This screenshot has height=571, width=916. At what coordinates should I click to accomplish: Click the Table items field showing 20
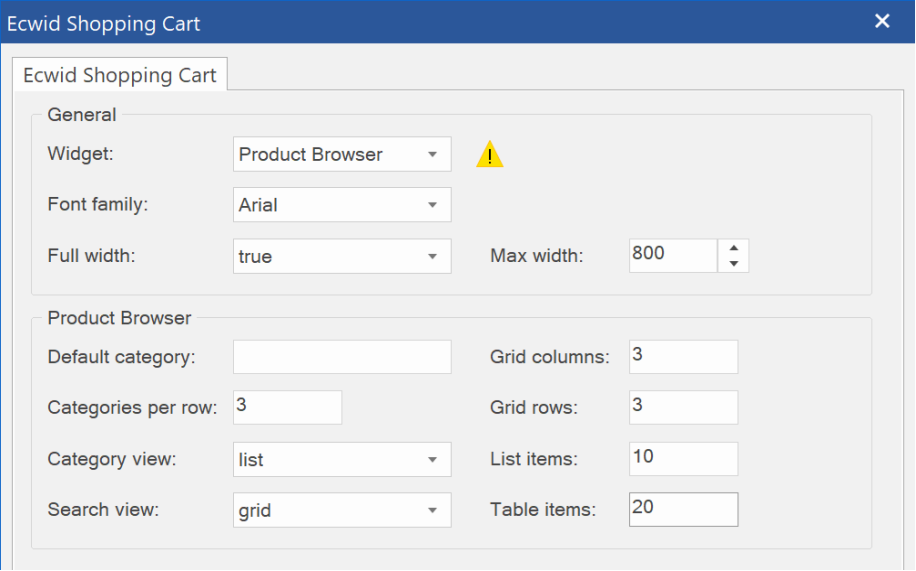tap(683, 510)
